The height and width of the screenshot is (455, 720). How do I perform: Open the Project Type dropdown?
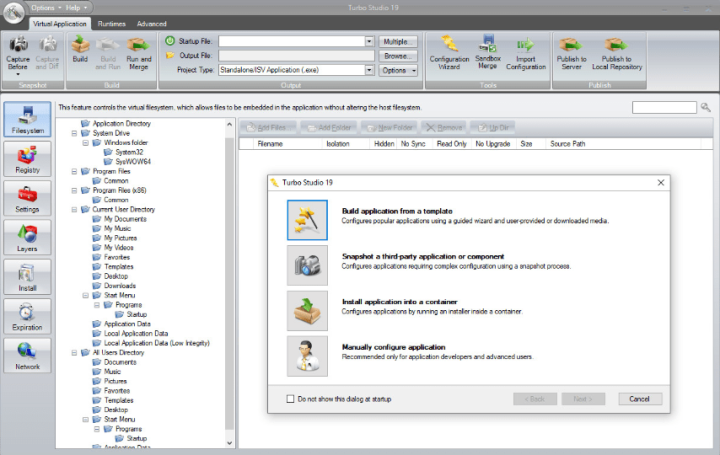tap(370, 70)
